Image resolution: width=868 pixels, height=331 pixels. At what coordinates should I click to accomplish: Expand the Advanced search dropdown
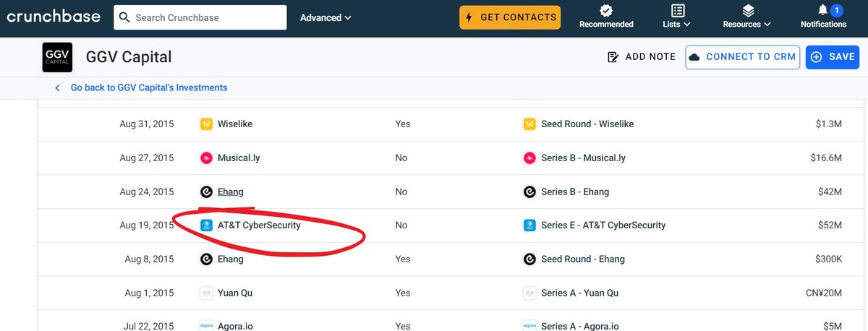click(x=325, y=17)
